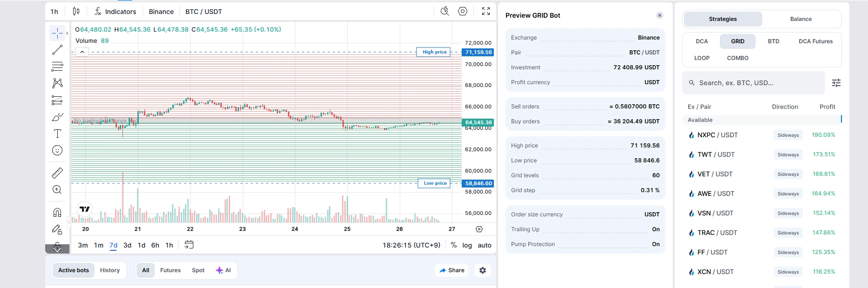Select the NXPC / USDT strategy row
868x288 pixels.
(762, 135)
